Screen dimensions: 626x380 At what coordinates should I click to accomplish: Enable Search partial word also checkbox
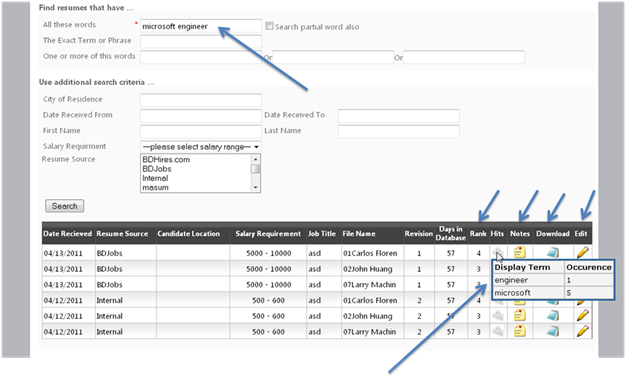(x=269, y=26)
